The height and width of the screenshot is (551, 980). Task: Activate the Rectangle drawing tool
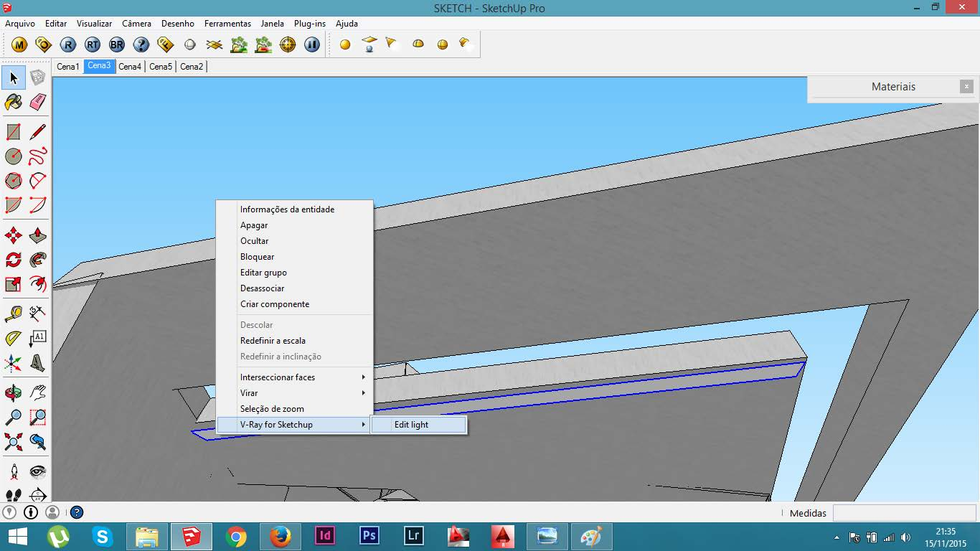coord(14,132)
